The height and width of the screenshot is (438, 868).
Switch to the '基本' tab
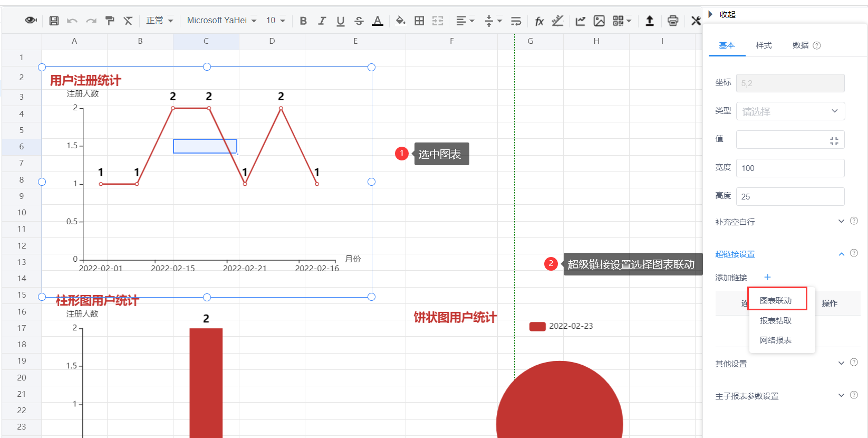727,45
